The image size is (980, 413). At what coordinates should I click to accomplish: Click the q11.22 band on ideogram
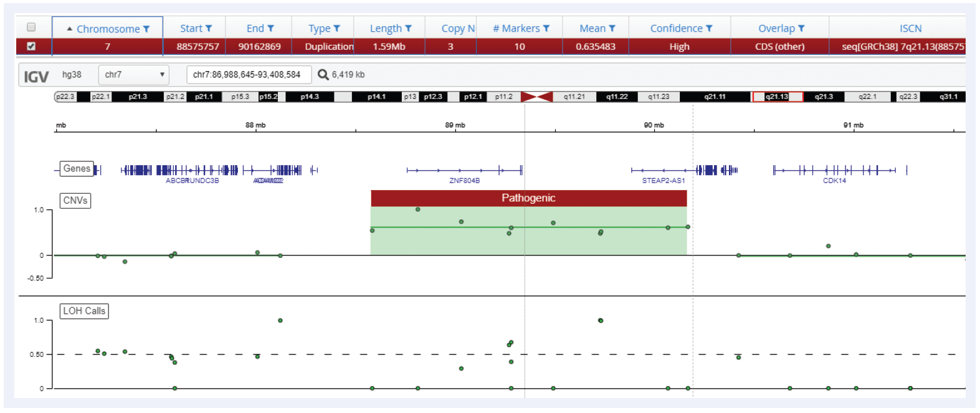coord(617,97)
